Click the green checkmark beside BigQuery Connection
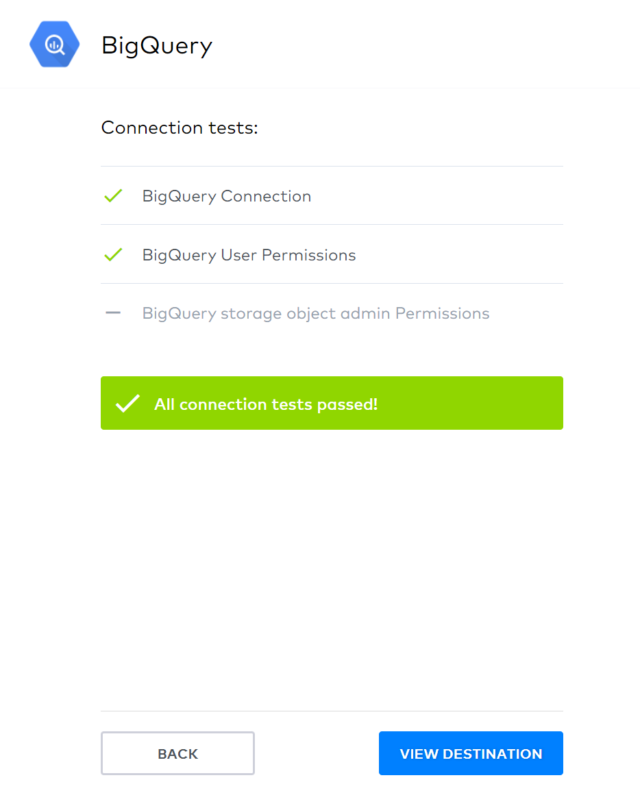This screenshot has height=793, width=640. tap(113, 196)
